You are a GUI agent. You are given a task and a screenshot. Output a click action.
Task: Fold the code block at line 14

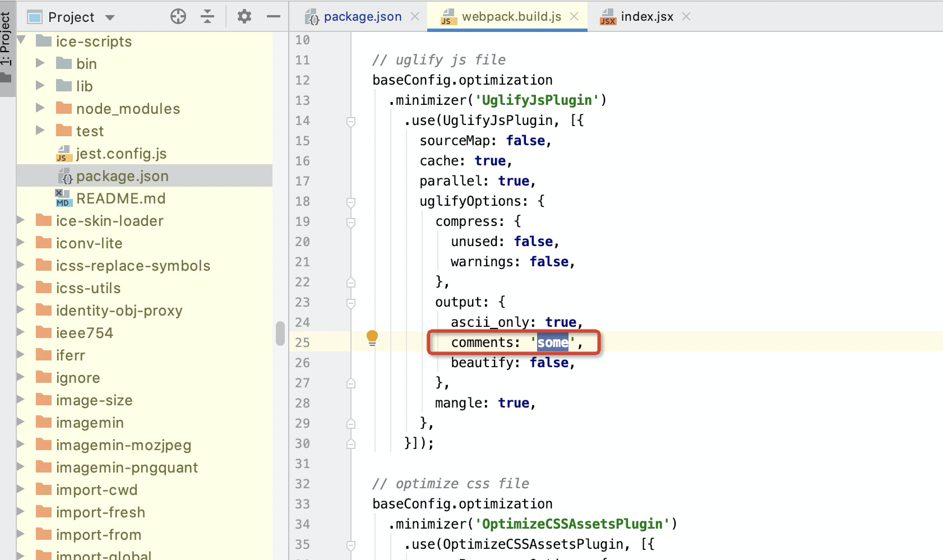(x=351, y=121)
